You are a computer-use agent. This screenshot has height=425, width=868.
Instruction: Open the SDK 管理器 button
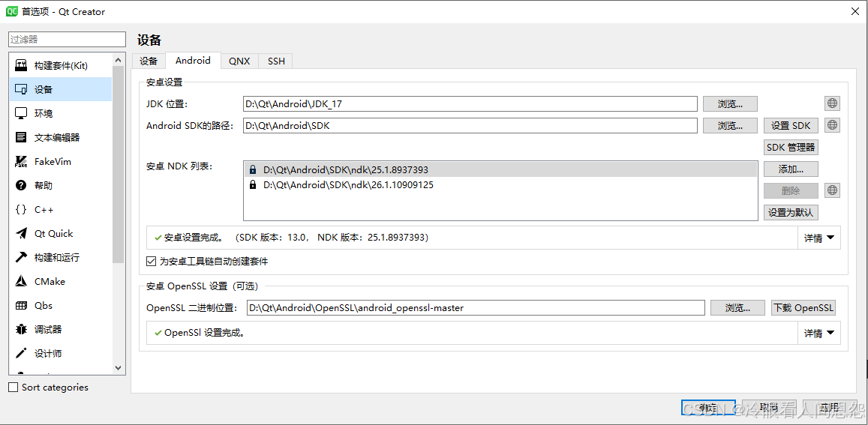tap(791, 147)
